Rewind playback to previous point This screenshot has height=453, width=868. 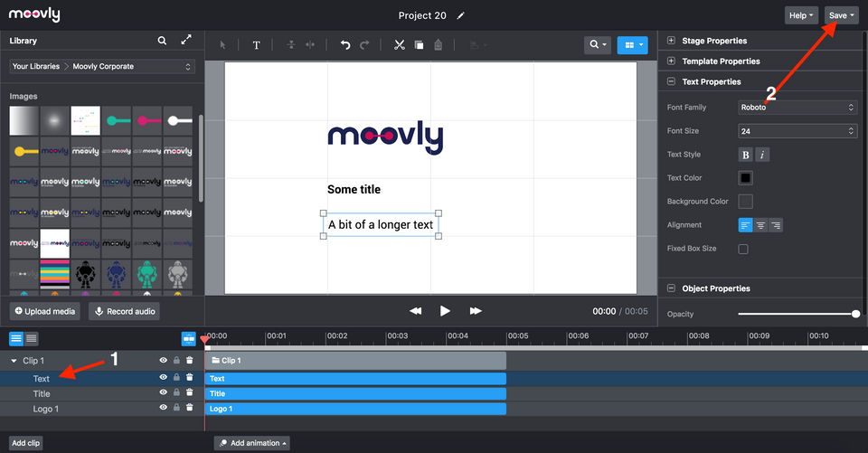click(x=415, y=311)
